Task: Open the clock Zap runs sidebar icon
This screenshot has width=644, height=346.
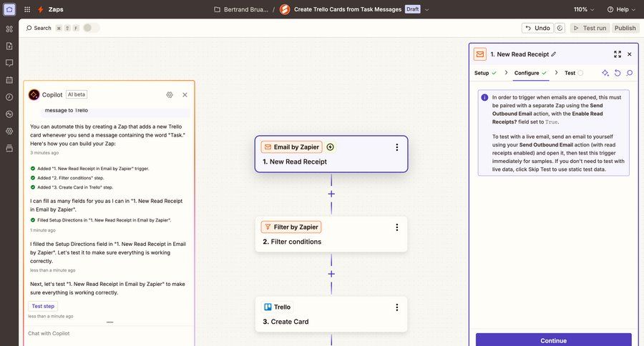Action: tap(9, 97)
